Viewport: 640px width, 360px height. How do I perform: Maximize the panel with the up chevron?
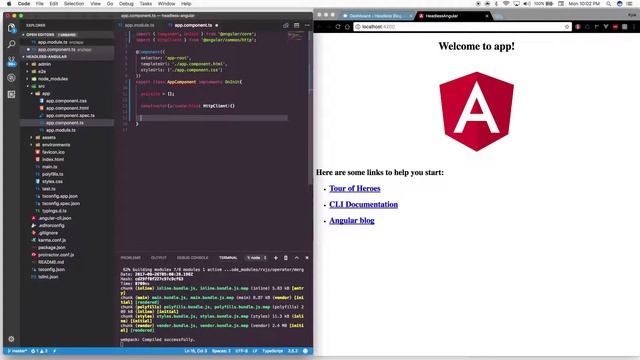click(296, 258)
